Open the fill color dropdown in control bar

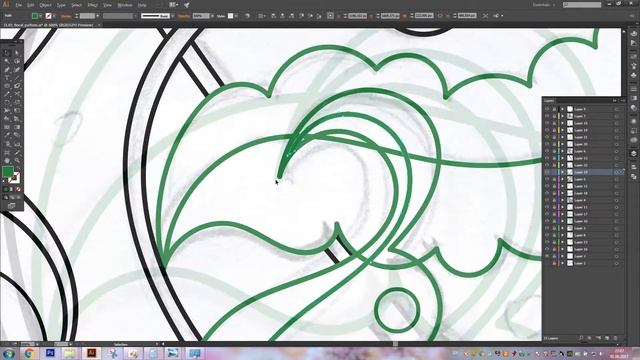(40, 16)
